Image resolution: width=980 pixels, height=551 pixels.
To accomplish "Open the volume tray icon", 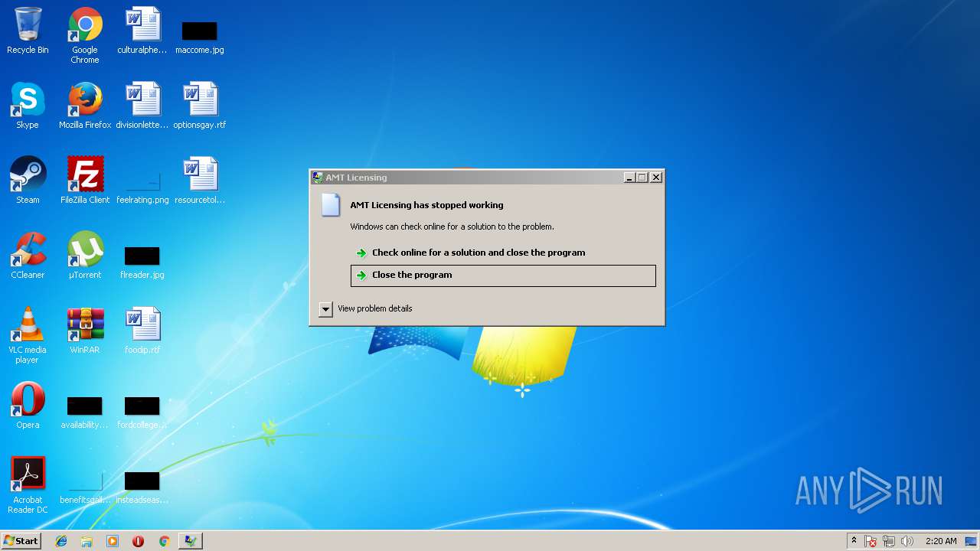I will coord(907,541).
